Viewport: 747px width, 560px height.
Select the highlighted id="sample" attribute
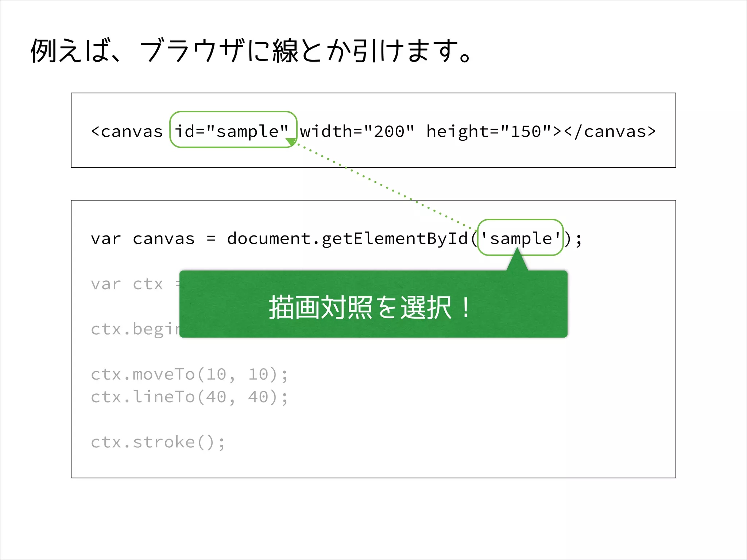[233, 129]
